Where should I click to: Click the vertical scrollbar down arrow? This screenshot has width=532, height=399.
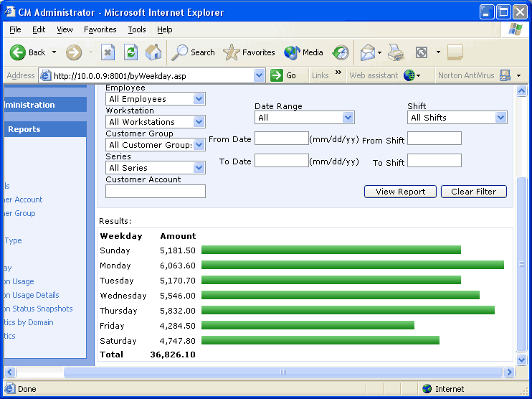coord(521,360)
